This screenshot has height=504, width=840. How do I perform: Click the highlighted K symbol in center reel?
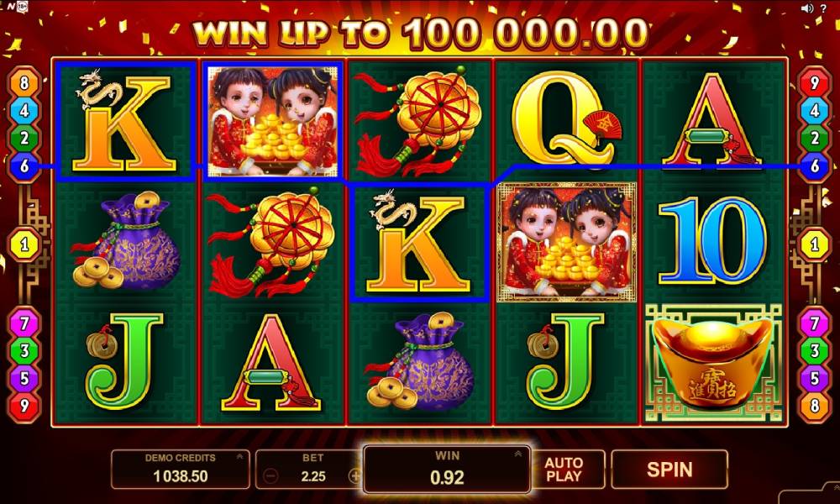(419, 243)
